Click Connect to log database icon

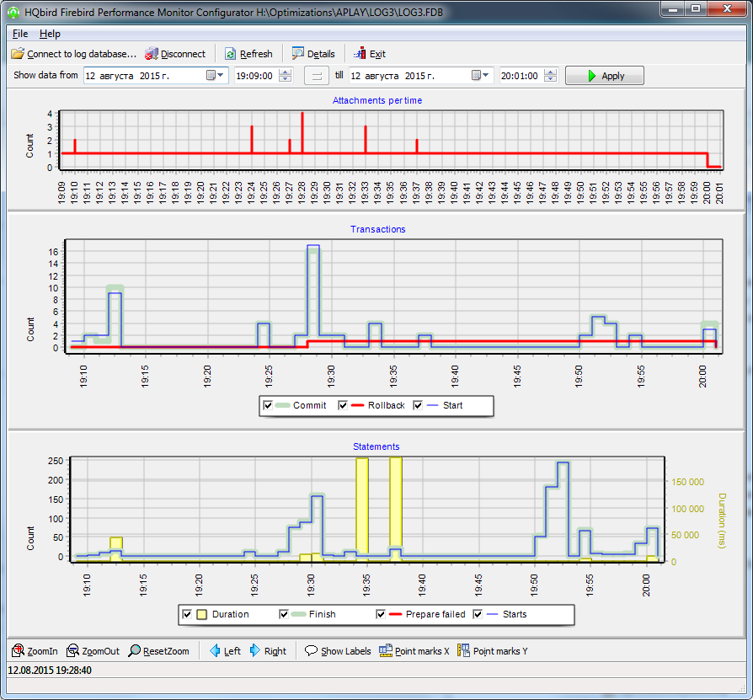[18, 54]
